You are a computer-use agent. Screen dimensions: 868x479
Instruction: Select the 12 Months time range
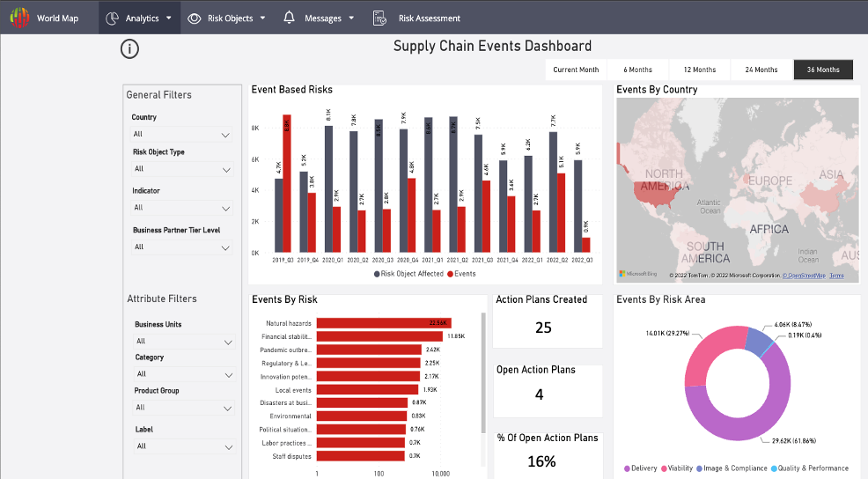tap(699, 70)
